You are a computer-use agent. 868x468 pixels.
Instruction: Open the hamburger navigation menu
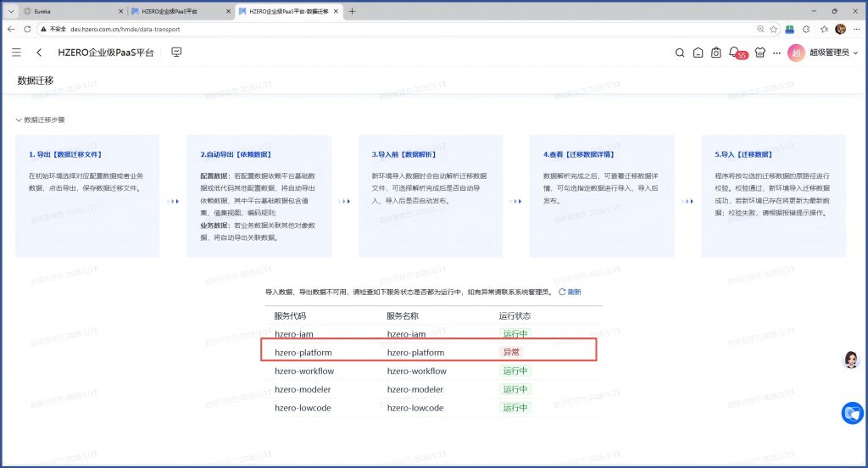17,53
